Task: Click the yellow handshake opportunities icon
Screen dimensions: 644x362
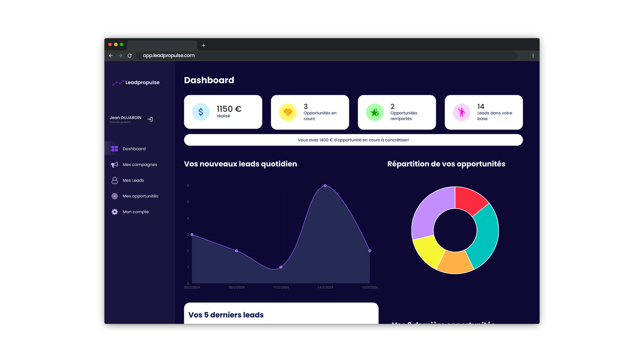Action: 288,112
